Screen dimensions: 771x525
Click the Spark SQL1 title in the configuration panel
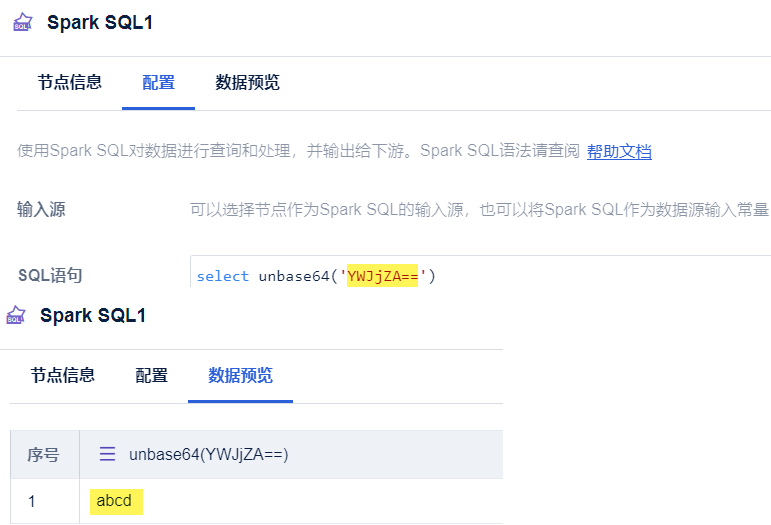pos(100,23)
